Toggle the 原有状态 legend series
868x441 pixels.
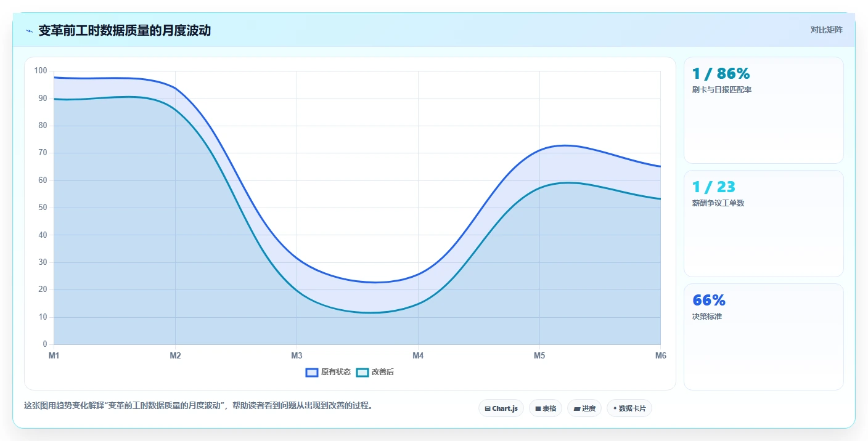click(328, 372)
